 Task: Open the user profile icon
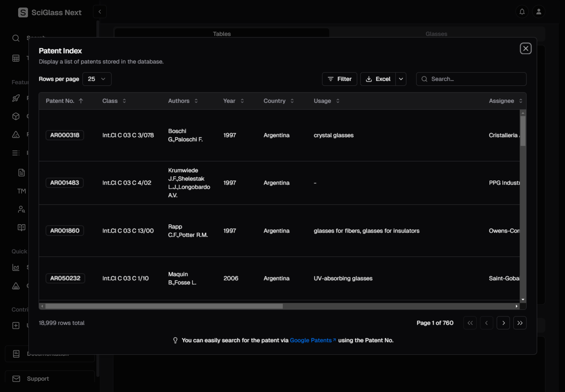539,12
